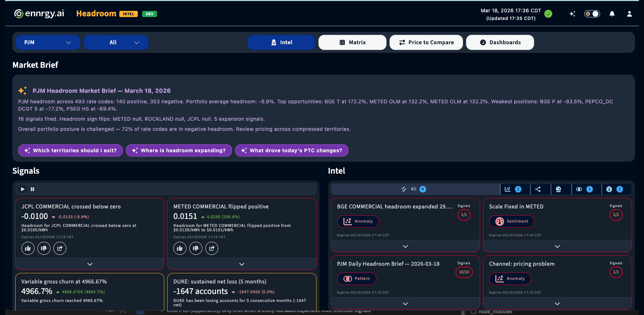Click the green data status checkmark

click(548, 14)
